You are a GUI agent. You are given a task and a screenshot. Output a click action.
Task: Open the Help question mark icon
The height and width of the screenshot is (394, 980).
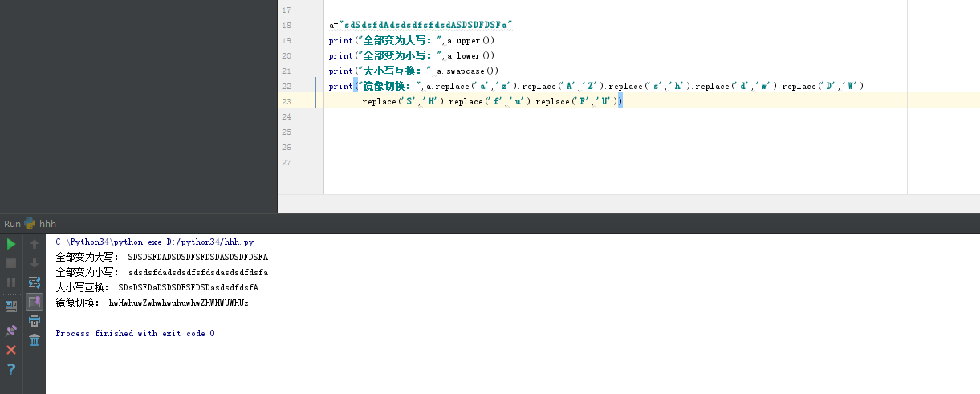coord(11,369)
